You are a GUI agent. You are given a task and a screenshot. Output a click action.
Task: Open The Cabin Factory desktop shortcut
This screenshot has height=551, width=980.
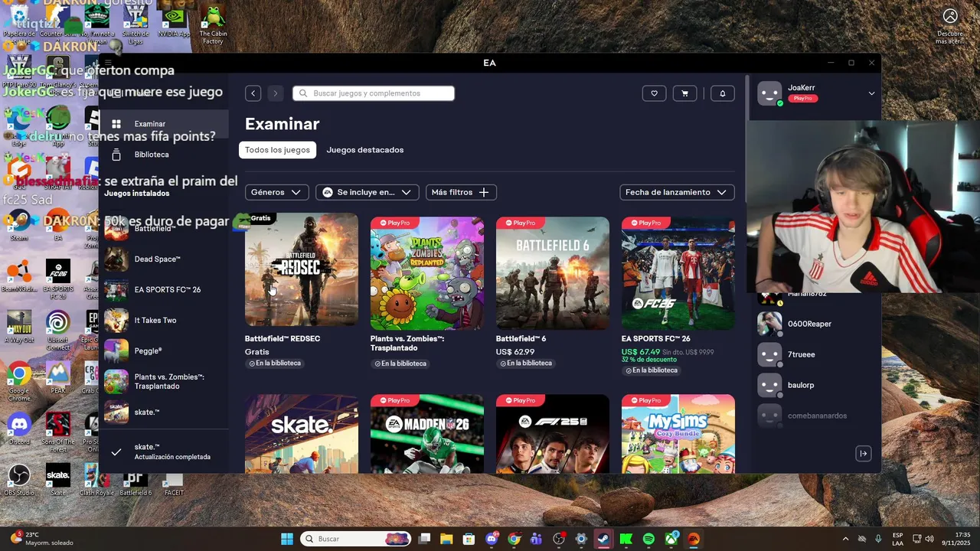[x=213, y=25]
